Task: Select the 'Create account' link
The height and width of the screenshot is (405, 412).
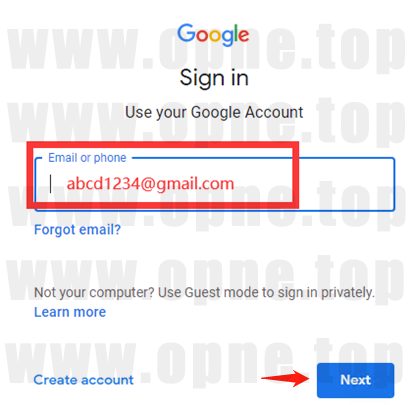Action: [x=83, y=380]
